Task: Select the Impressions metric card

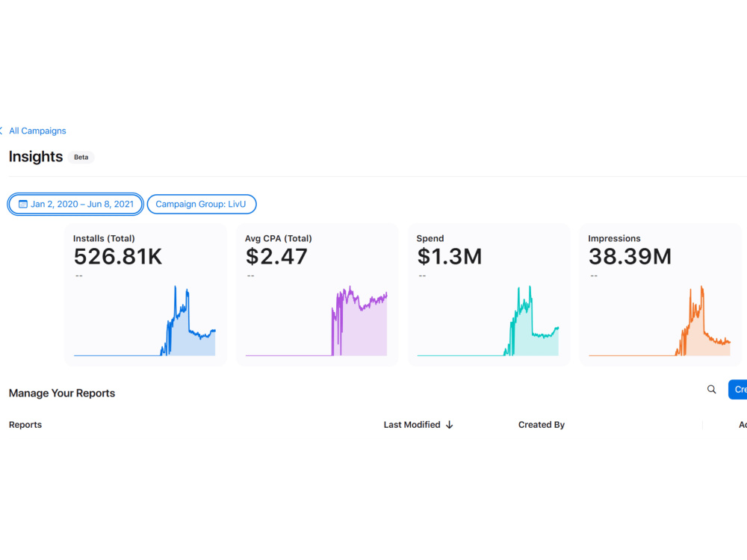Action: point(660,295)
